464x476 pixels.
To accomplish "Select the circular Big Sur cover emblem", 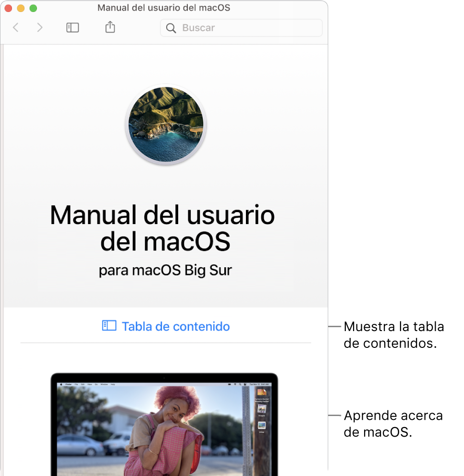I will coord(165,124).
